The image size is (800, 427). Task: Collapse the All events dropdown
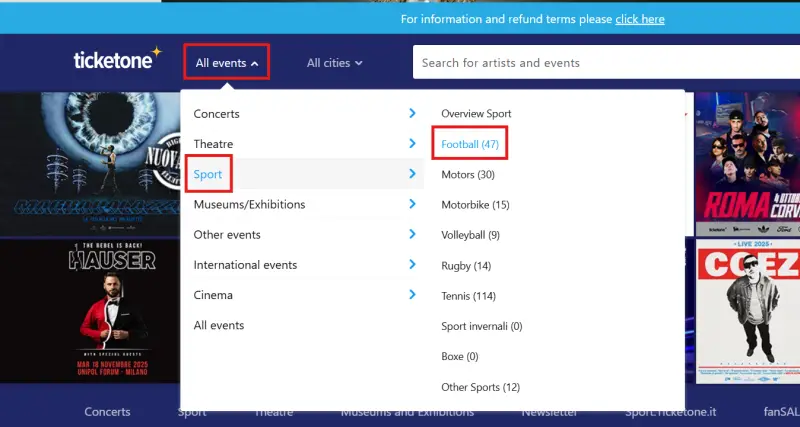pos(227,63)
